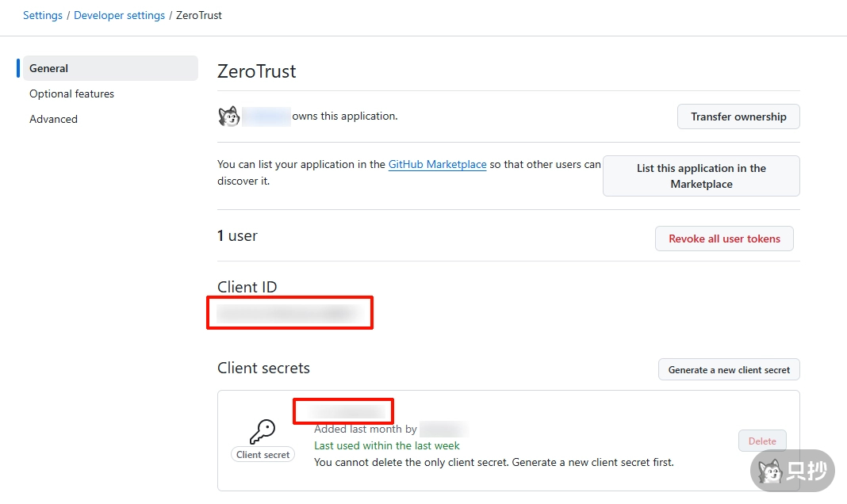Click List this application in the Marketplace

[701, 176]
